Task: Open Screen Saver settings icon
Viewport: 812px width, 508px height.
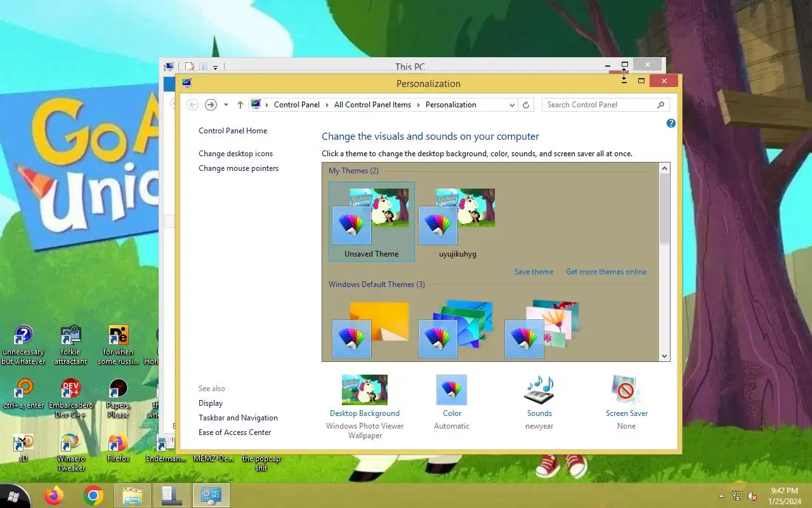Action: (626, 390)
